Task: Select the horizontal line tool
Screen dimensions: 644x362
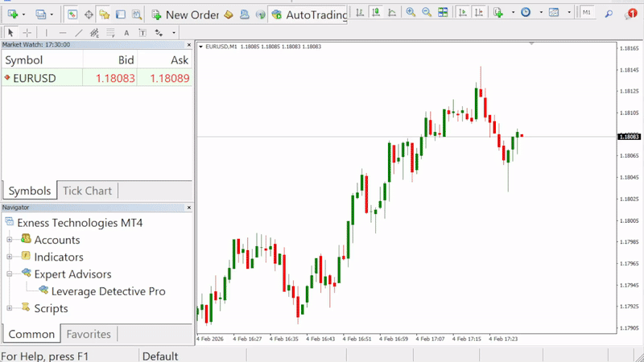Action: pos(63,32)
